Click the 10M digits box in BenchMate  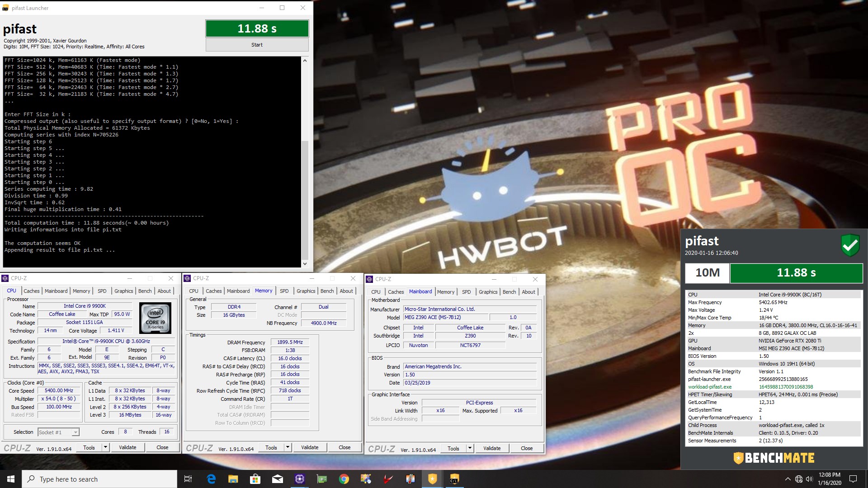707,272
